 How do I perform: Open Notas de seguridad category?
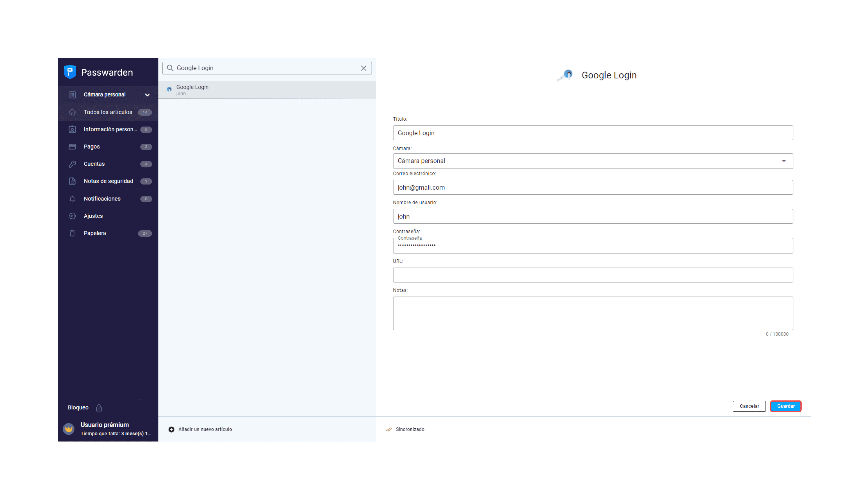click(108, 181)
